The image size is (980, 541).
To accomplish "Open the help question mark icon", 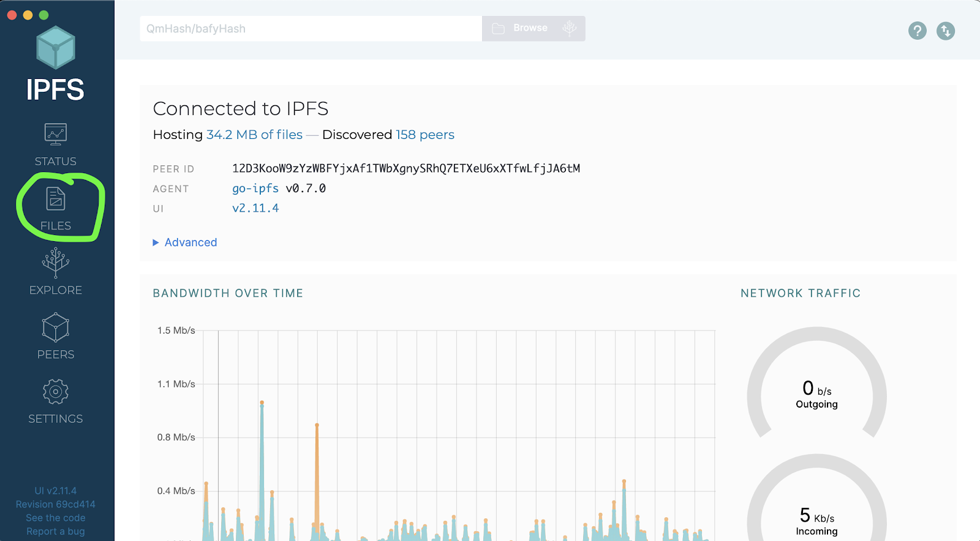I will tap(917, 31).
